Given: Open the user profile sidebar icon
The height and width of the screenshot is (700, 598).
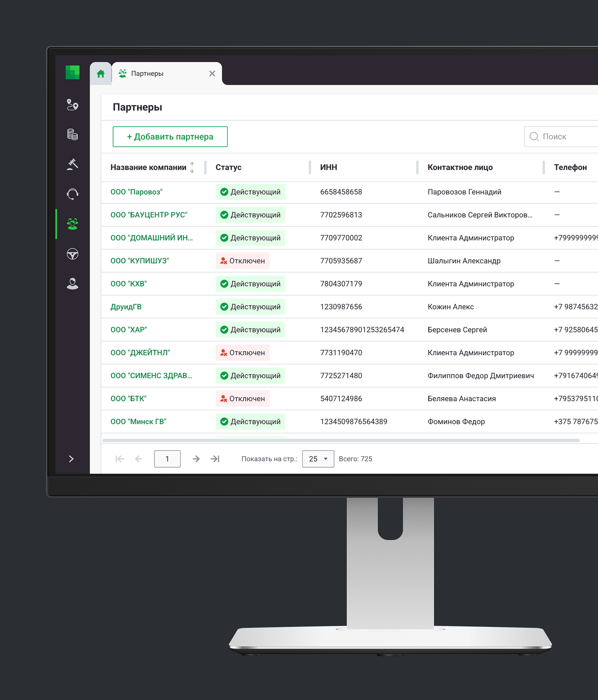Looking at the screenshot, I should tap(73, 284).
